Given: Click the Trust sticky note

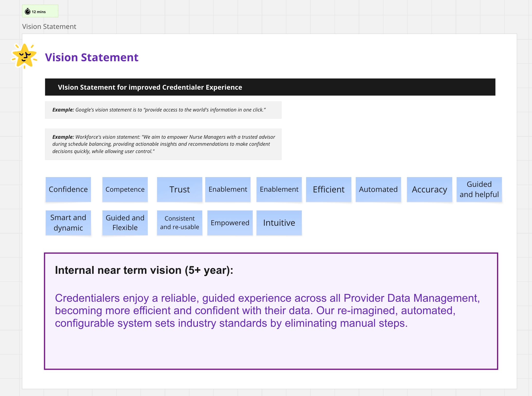Looking at the screenshot, I should pyautogui.click(x=179, y=189).
